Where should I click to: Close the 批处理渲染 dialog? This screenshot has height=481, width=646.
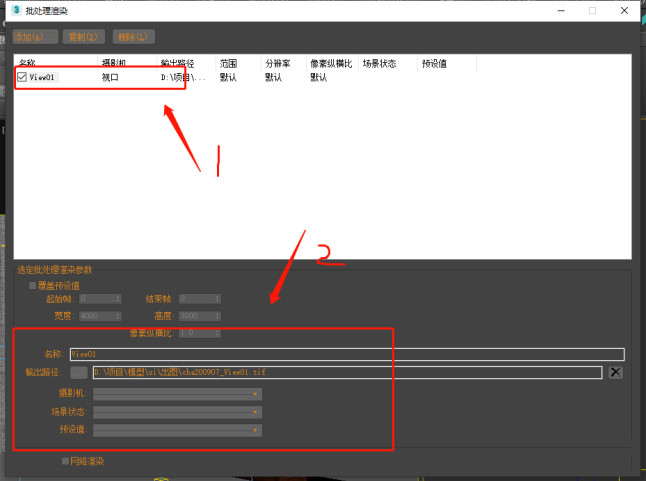tap(624, 11)
